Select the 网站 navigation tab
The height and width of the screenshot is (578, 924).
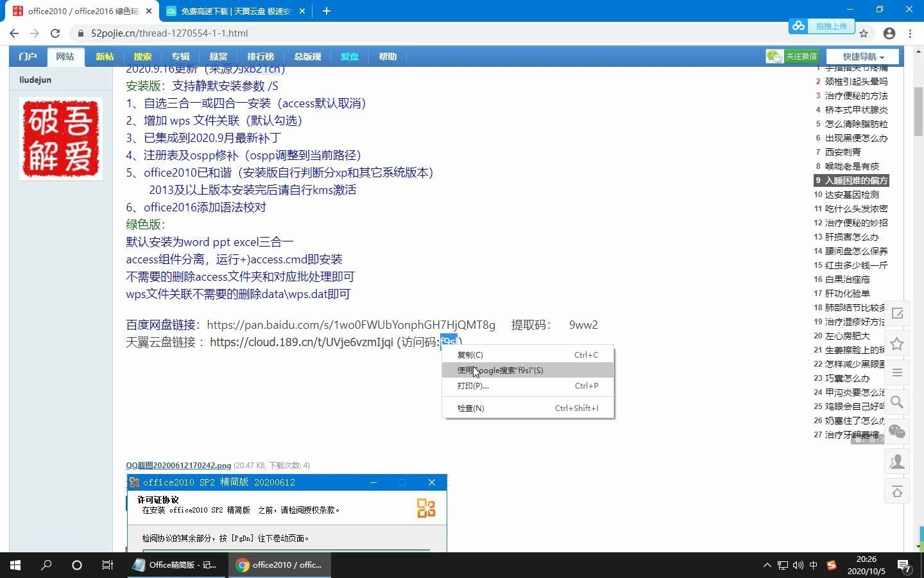tap(65, 57)
